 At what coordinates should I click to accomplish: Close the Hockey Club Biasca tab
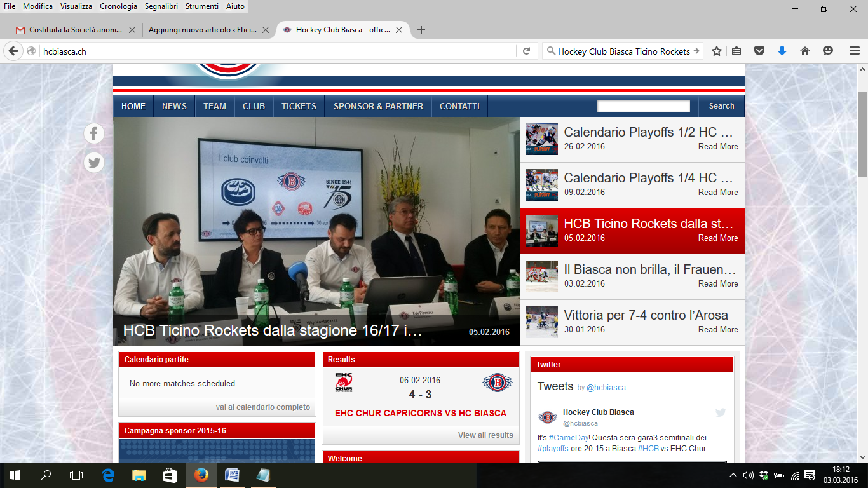[398, 30]
